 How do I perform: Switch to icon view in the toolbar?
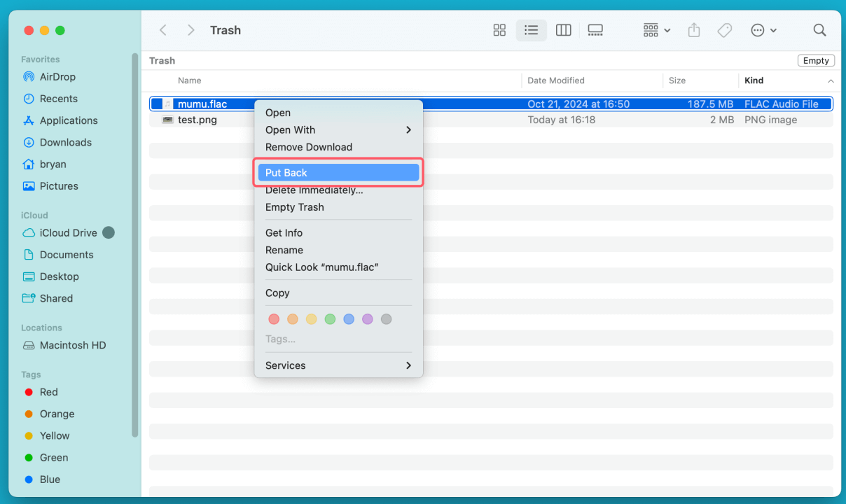pos(499,30)
